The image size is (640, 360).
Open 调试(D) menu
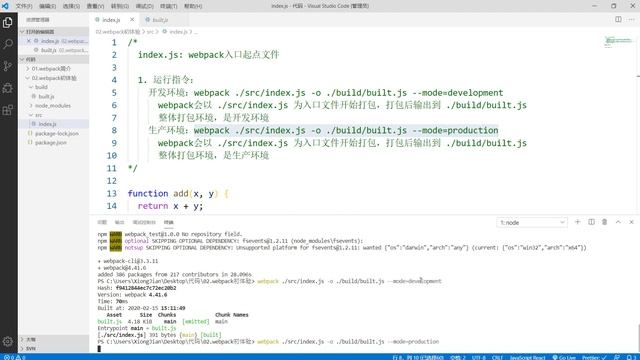tap(144, 6)
